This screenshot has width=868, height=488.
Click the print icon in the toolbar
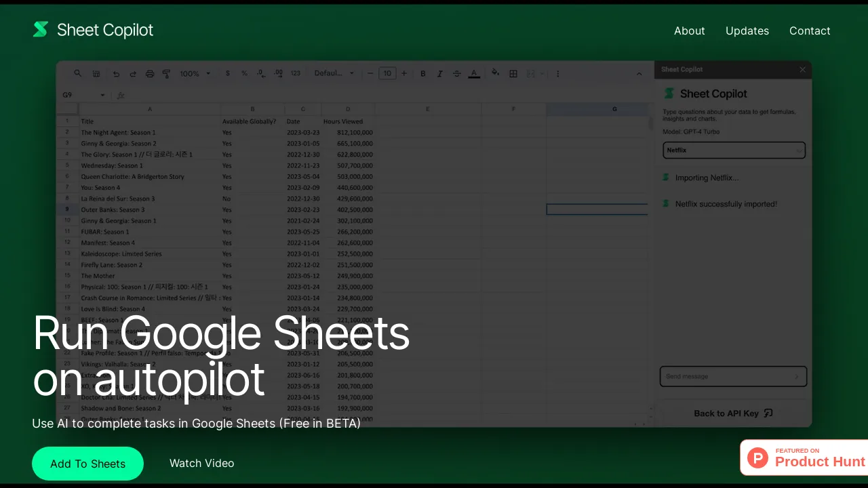click(149, 73)
